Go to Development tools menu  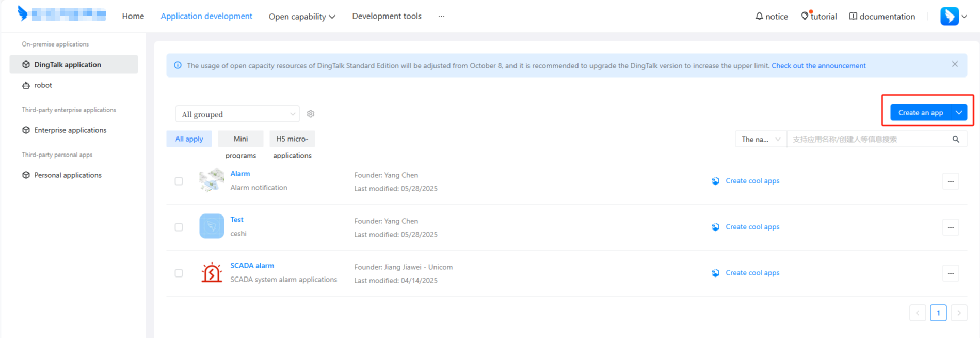387,16
